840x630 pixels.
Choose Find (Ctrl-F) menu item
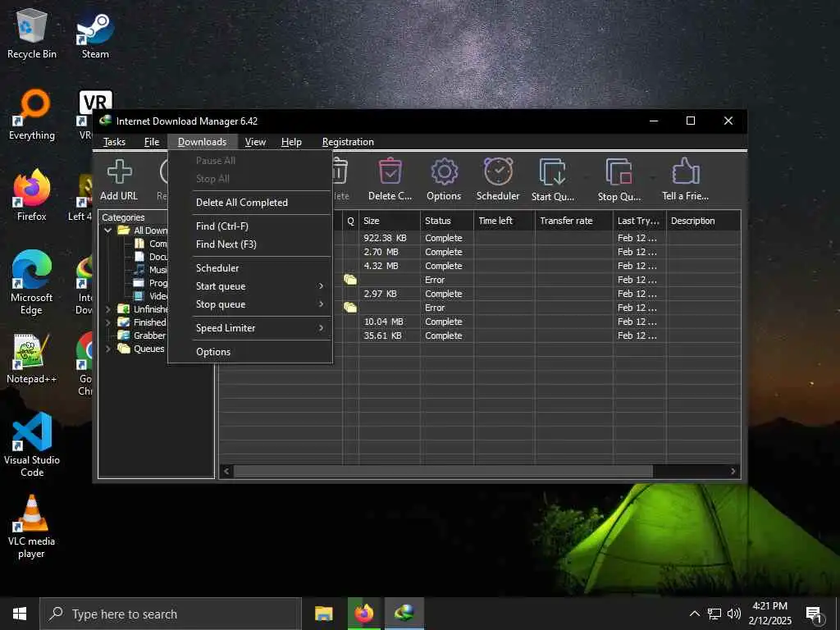(250, 226)
